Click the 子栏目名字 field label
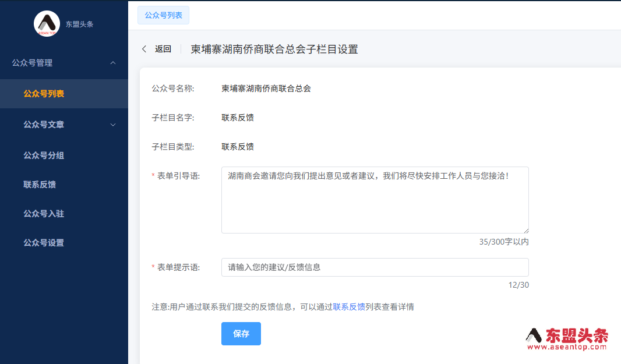Screen dimensions: 621x364 pyautogui.click(x=173, y=118)
